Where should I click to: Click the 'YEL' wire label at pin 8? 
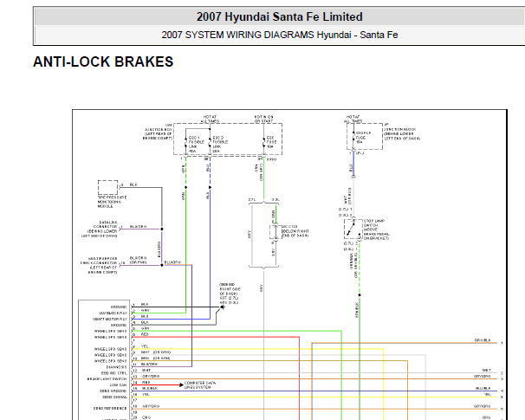click(x=145, y=346)
